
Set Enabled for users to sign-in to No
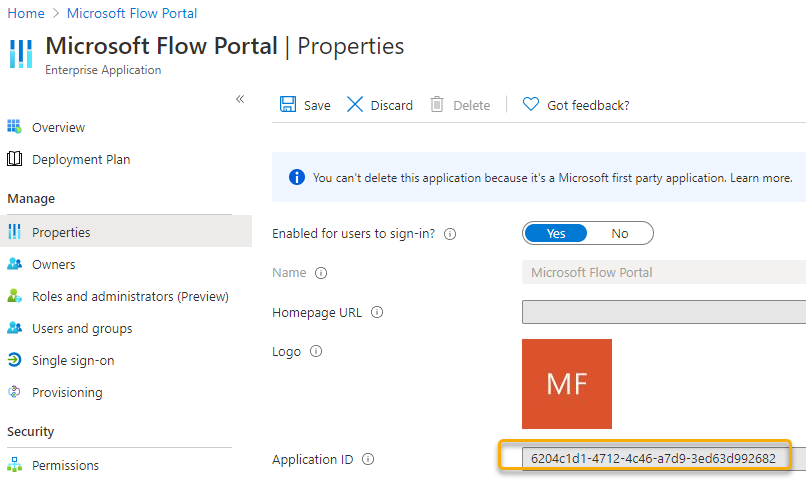click(x=619, y=234)
